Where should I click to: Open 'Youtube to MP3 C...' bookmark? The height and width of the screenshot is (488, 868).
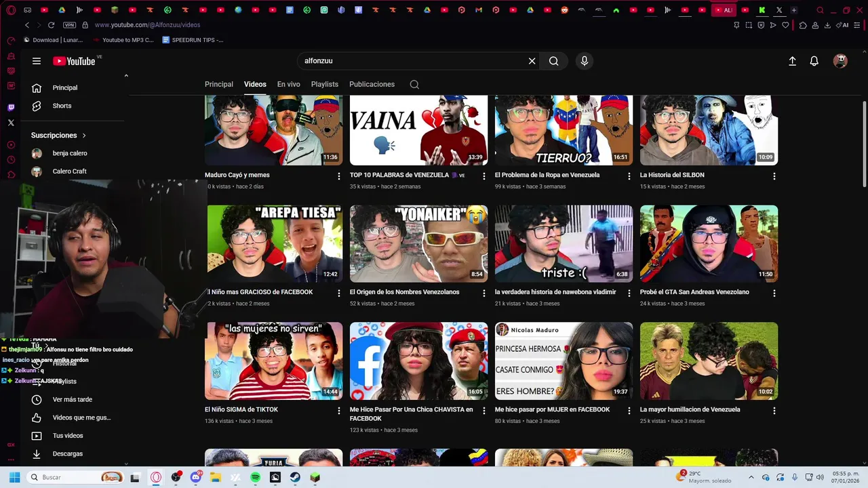click(123, 40)
